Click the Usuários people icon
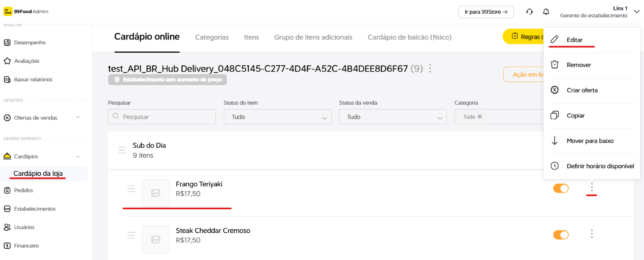Screen dimensions: 644x260 click(7, 227)
